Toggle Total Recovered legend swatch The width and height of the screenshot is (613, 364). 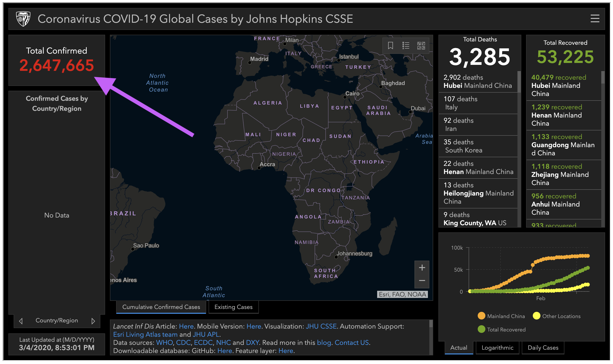(x=481, y=329)
